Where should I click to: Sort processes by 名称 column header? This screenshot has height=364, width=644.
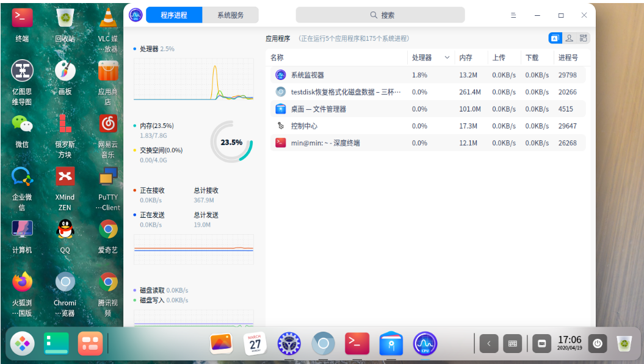(x=277, y=58)
